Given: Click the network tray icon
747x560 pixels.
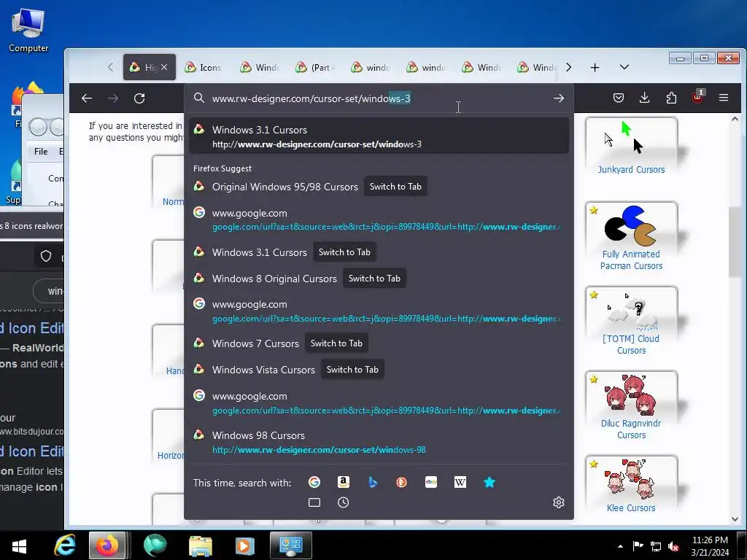Looking at the screenshot, I should (x=656, y=546).
